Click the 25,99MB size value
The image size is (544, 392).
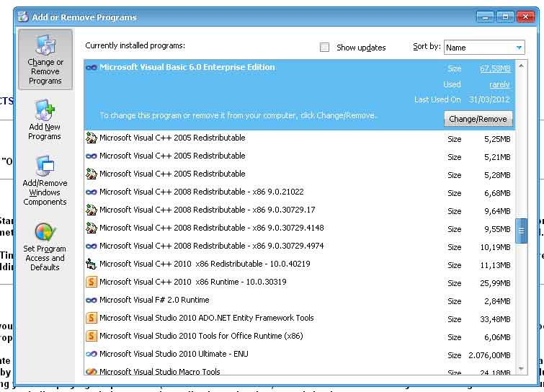pos(495,283)
